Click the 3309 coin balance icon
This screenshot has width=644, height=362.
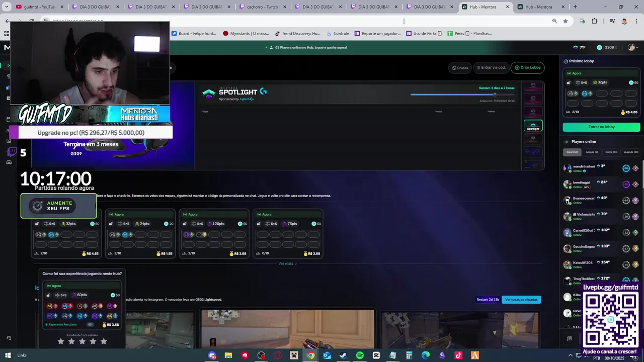[x=599, y=47]
